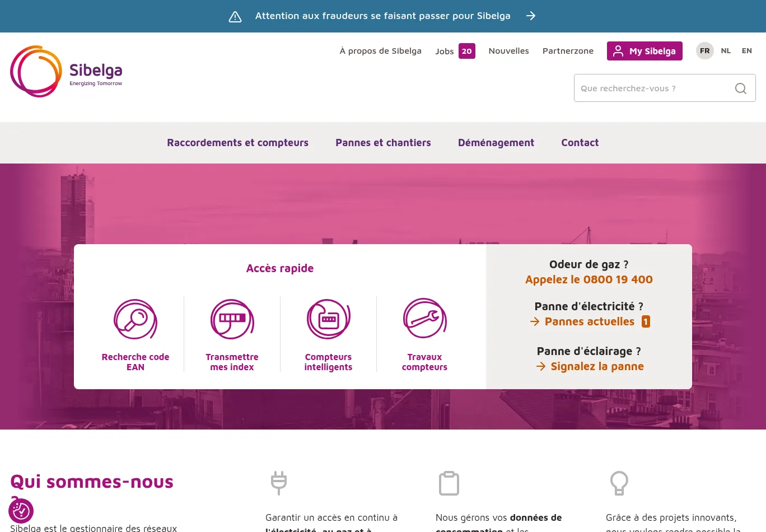Open Pannes et chantiers menu

click(383, 143)
